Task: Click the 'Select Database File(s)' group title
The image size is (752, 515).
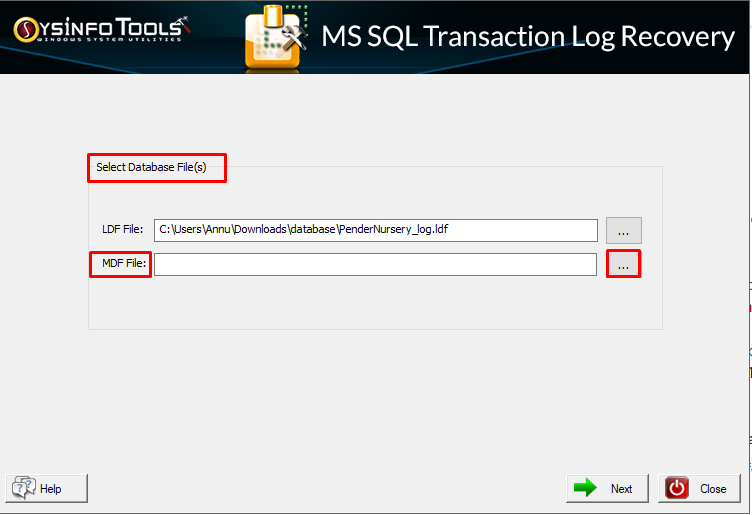Action: [x=151, y=167]
